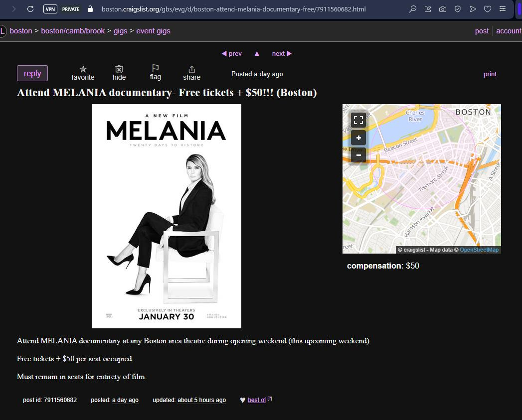This screenshot has width=522, height=420.
Task: Click the print link
Action: coord(490,74)
